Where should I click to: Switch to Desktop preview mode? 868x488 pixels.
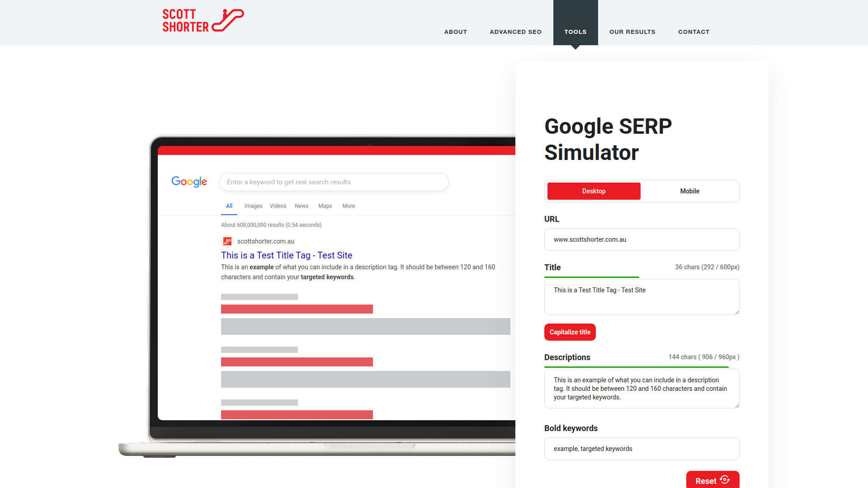click(x=594, y=191)
